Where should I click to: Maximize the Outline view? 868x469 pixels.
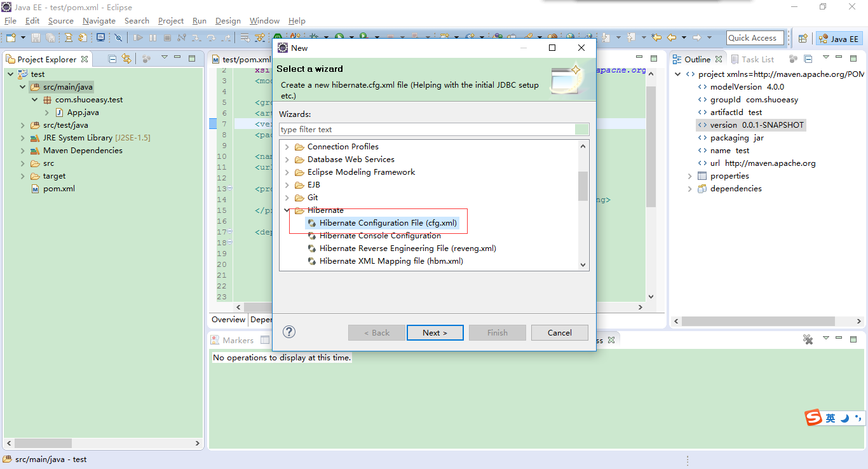point(854,58)
